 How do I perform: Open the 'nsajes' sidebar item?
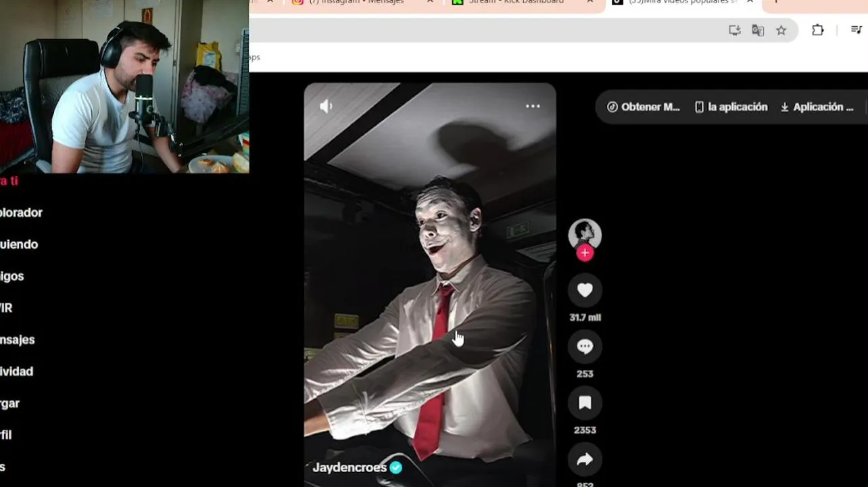click(18, 340)
